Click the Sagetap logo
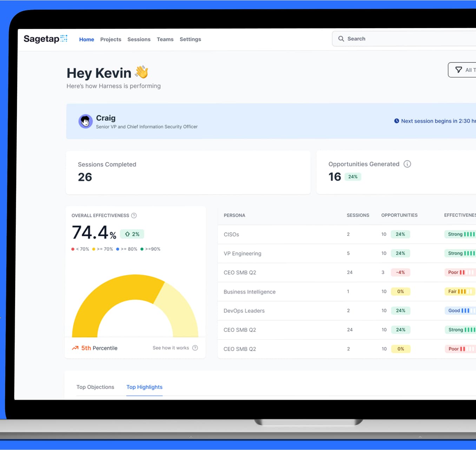 pos(45,39)
